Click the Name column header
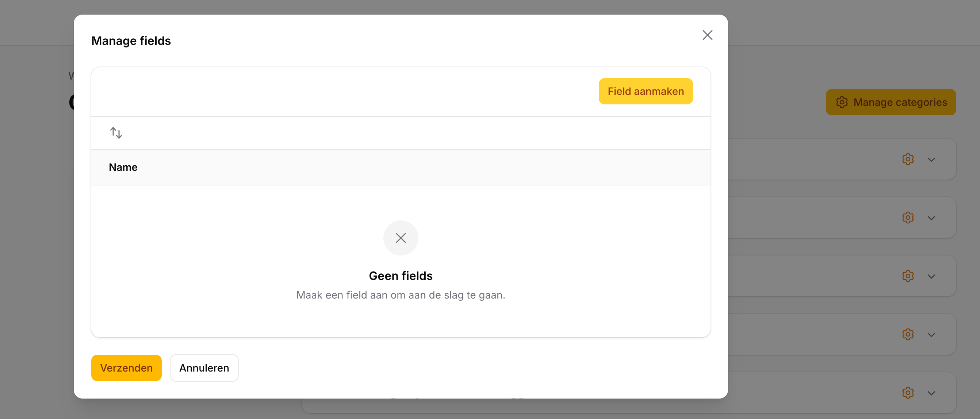The height and width of the screenshot is (419, 980). [123, 167]
